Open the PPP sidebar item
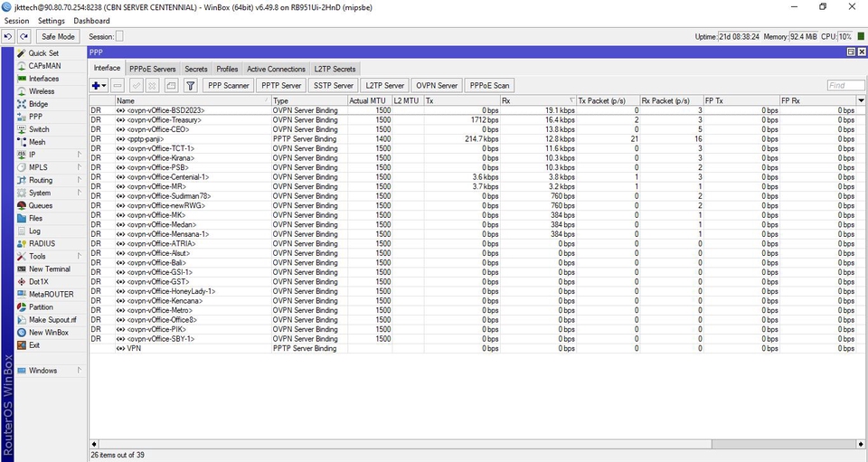This screenshot has width=868, height=462. pyautogui.click(x=35, y=117)
